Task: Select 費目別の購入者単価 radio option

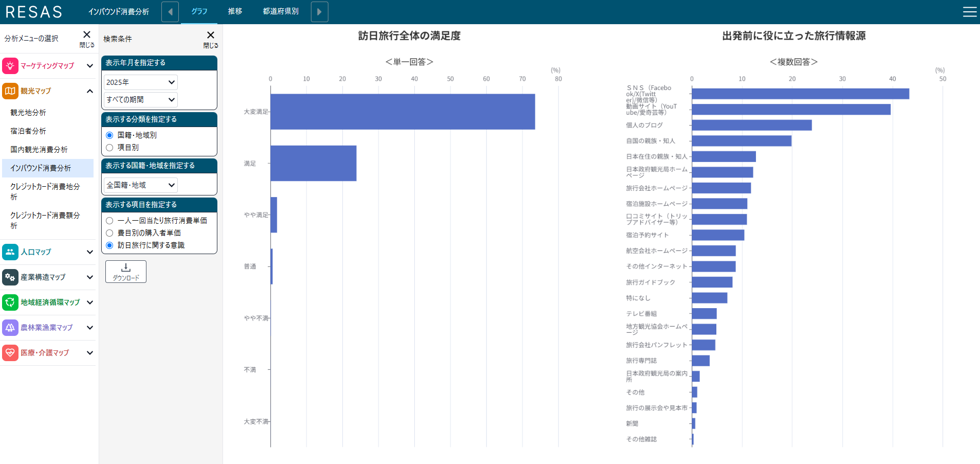Action: (109, 233)
